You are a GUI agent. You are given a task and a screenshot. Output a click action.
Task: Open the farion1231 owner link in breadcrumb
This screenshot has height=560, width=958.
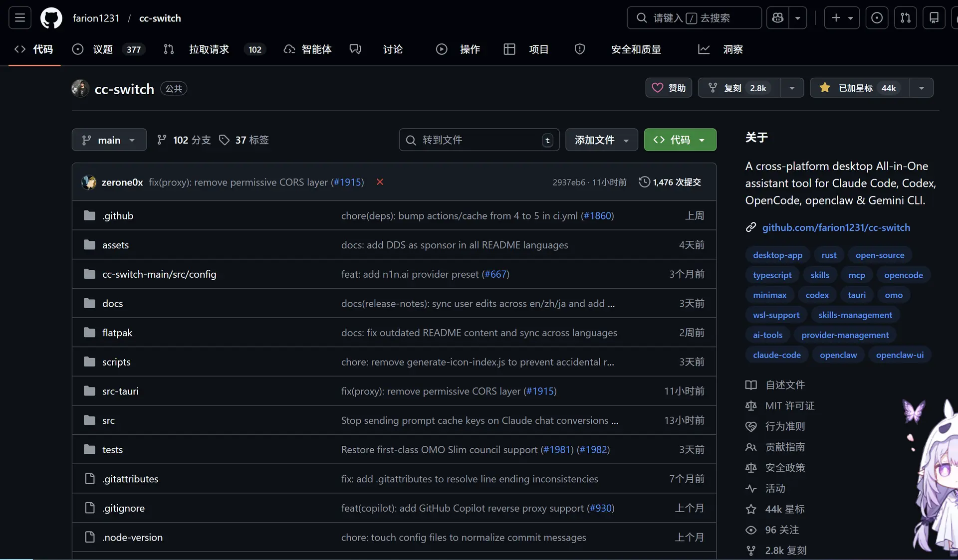[96, 18]
